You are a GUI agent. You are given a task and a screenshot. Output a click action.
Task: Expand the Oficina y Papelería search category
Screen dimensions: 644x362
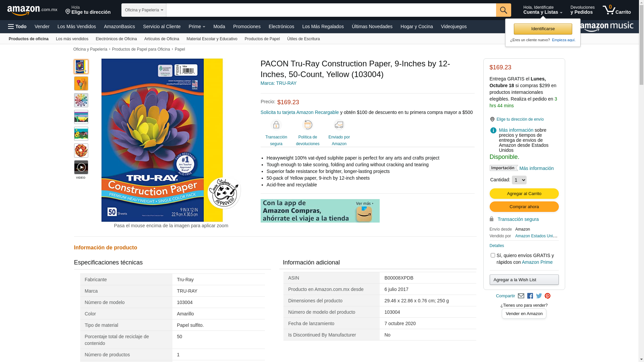144,10
